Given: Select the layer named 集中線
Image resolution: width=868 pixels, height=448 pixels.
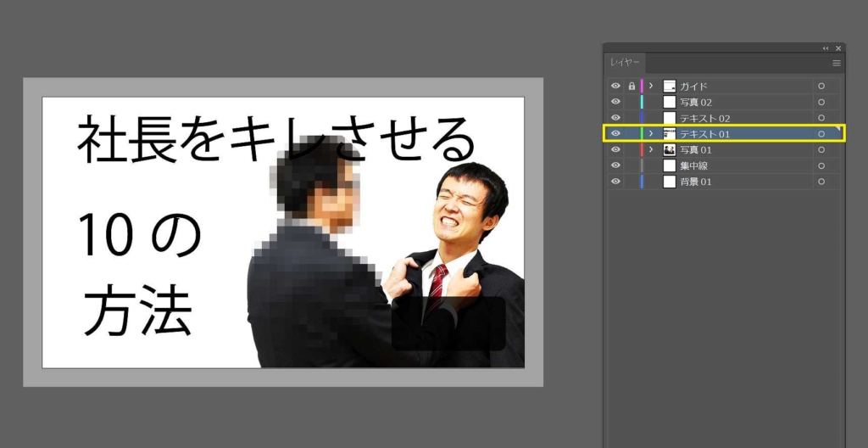Looking at the screenshot, I should coord(693,165).
